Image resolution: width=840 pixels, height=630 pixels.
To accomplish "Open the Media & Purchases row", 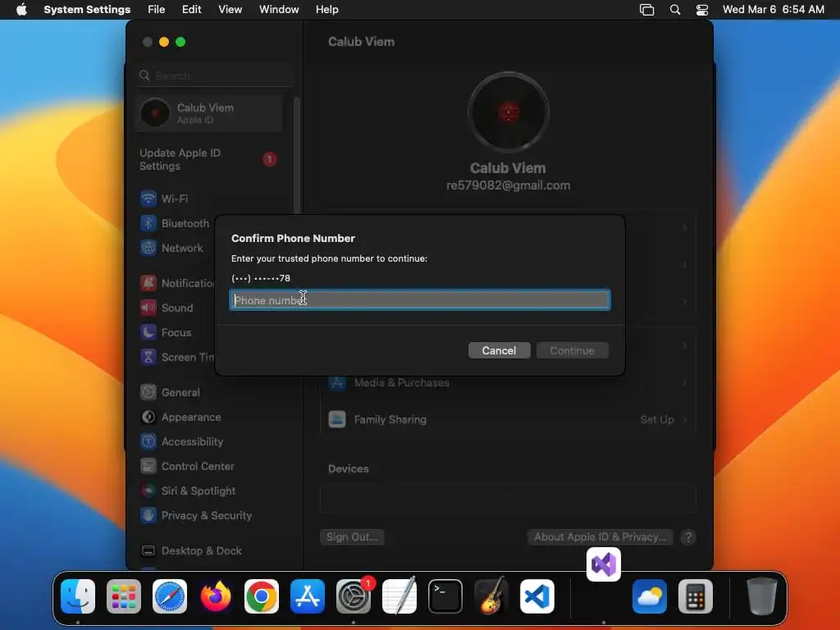I will coord(508,382).
